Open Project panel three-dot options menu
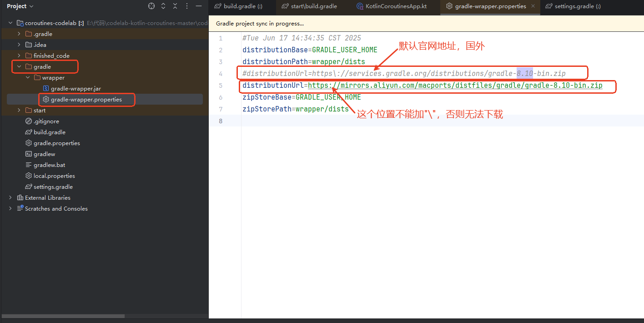The width and height of the screenshot is (644, 323). [187, 6]
